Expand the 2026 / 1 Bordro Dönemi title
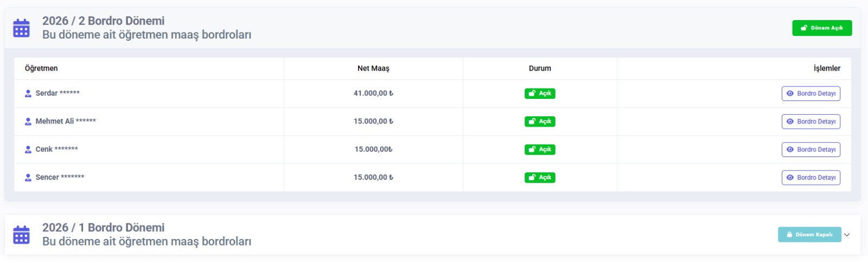 click(103, 228)
